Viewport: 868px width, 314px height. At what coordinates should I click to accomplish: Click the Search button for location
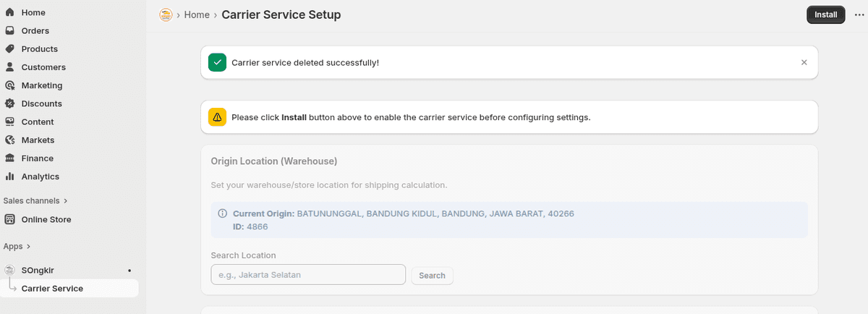click(432, 276)
